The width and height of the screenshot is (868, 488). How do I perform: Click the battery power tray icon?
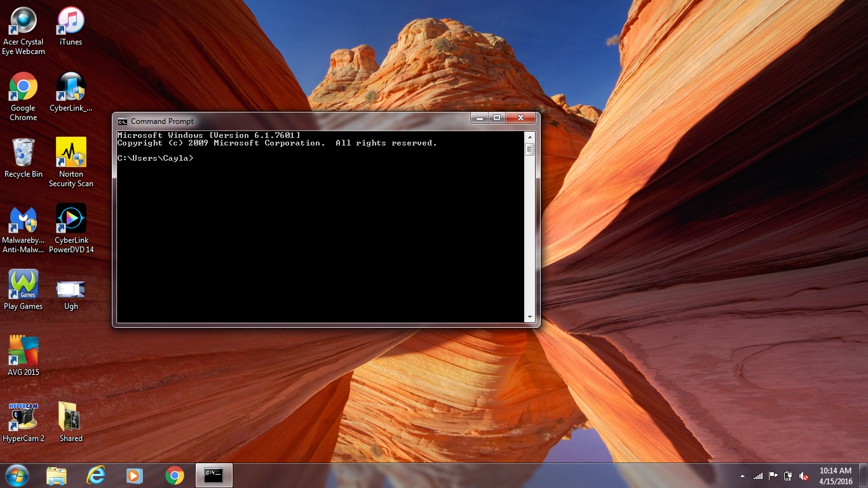coord(789,476)
